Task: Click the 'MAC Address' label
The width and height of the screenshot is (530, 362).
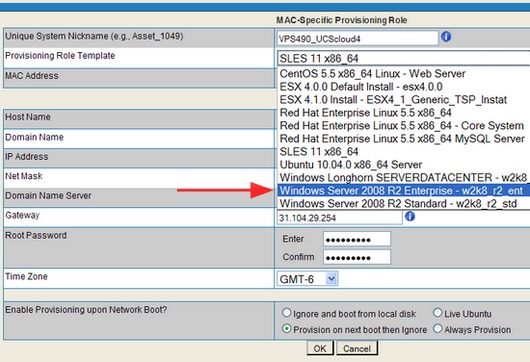Action: pos(32,76)
